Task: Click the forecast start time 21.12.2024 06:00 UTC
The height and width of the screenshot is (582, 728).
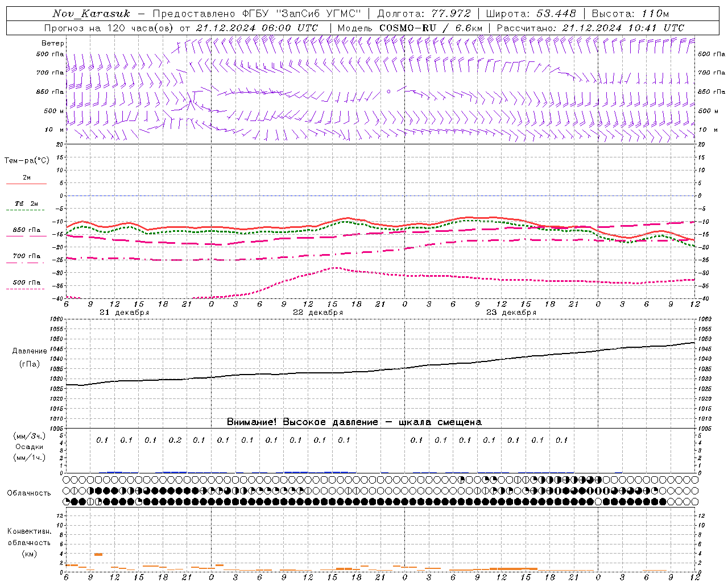Action: click(257, 28)
